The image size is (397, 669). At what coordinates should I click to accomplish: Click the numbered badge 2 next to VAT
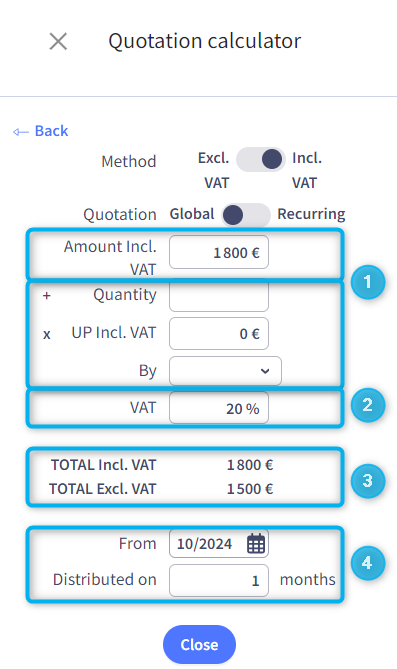point(368,405)
